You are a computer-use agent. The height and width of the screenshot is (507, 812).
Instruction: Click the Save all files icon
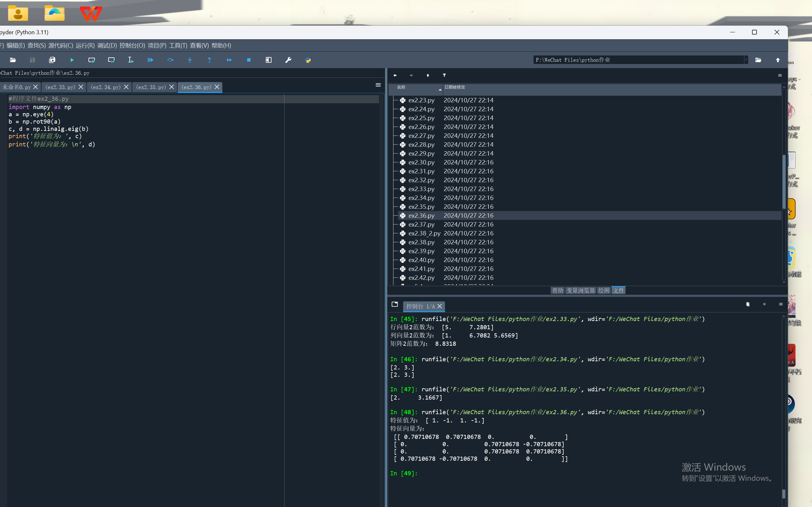coord(52,60)
